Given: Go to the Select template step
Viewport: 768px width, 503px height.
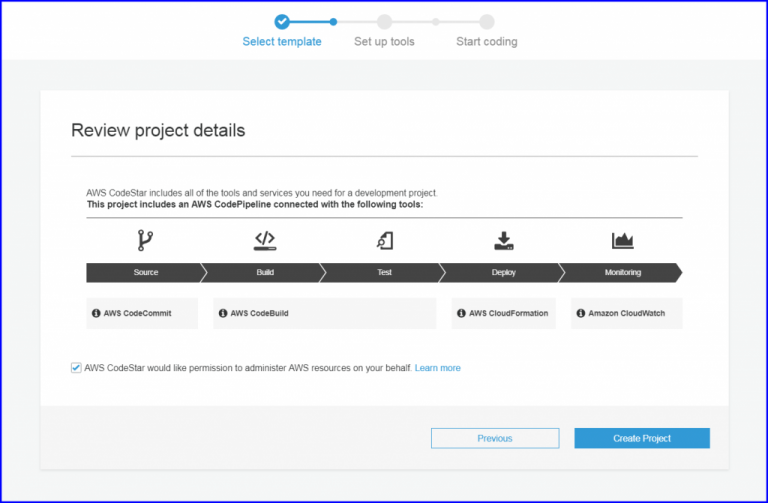Looking at the screenshot, I should coord(282,42).
